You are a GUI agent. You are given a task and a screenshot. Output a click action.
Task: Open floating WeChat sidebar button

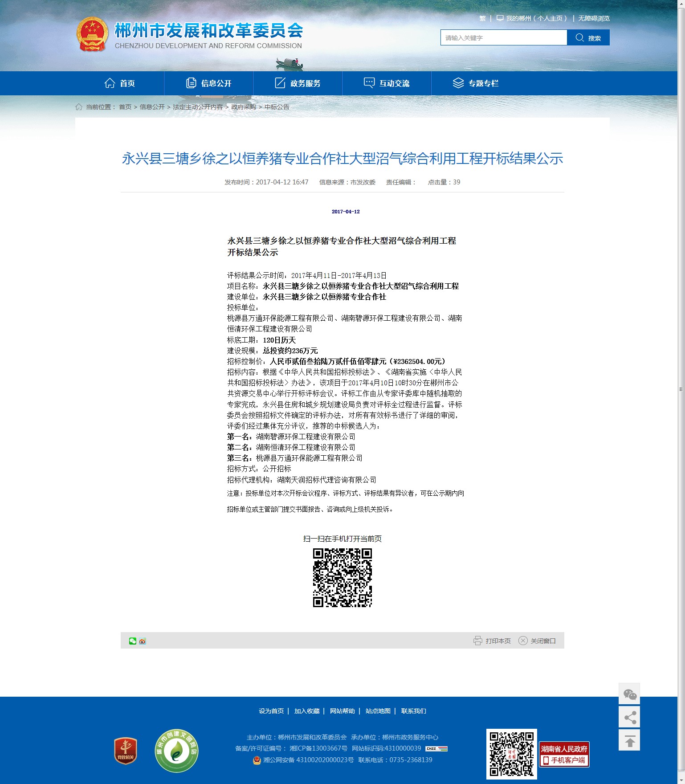click(x=629, y=694)
